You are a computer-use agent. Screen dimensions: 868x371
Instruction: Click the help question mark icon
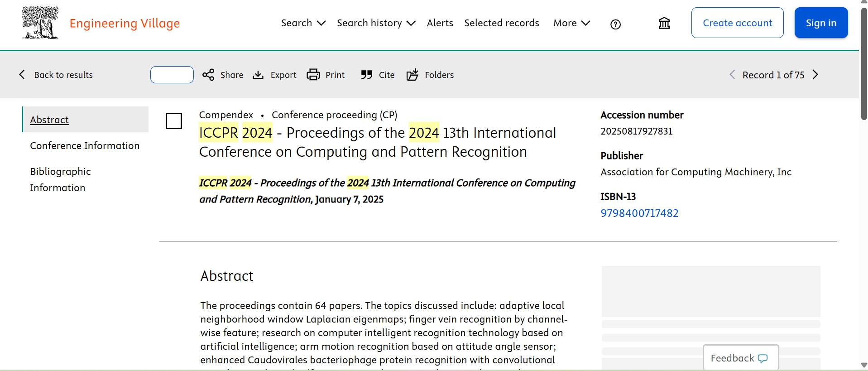(x=615, y=24)
